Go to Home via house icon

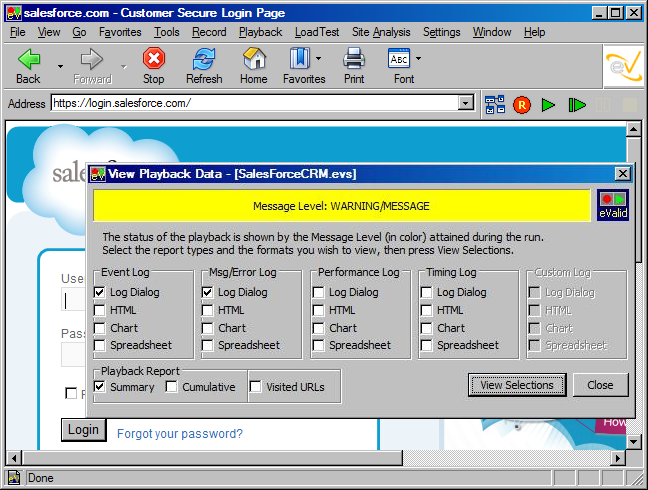click(254, 58)
